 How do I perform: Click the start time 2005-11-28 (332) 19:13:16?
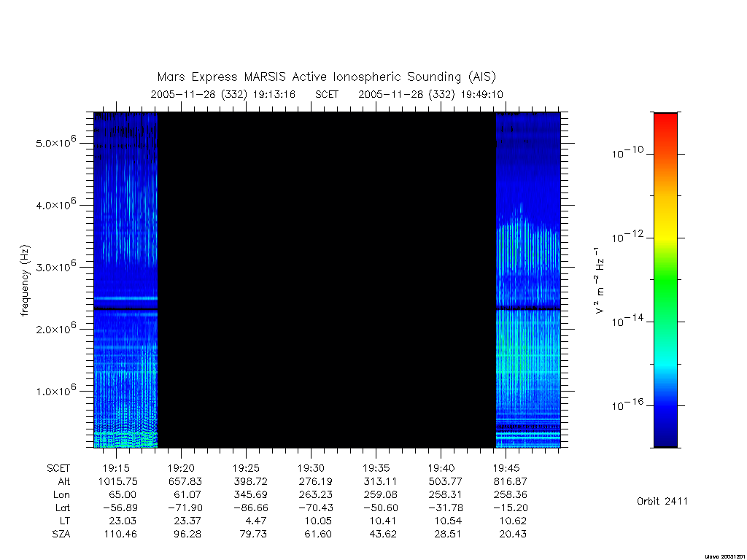coord(223,94)
